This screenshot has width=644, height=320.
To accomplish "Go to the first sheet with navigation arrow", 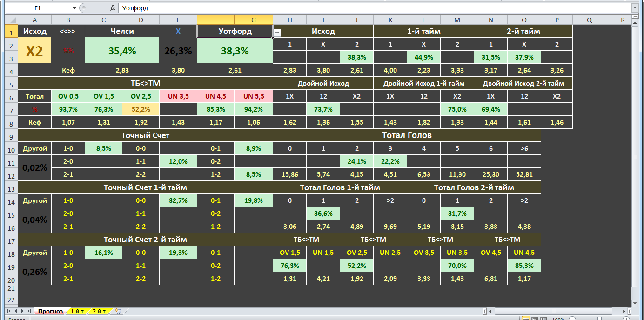I will [x=9, y=311].
